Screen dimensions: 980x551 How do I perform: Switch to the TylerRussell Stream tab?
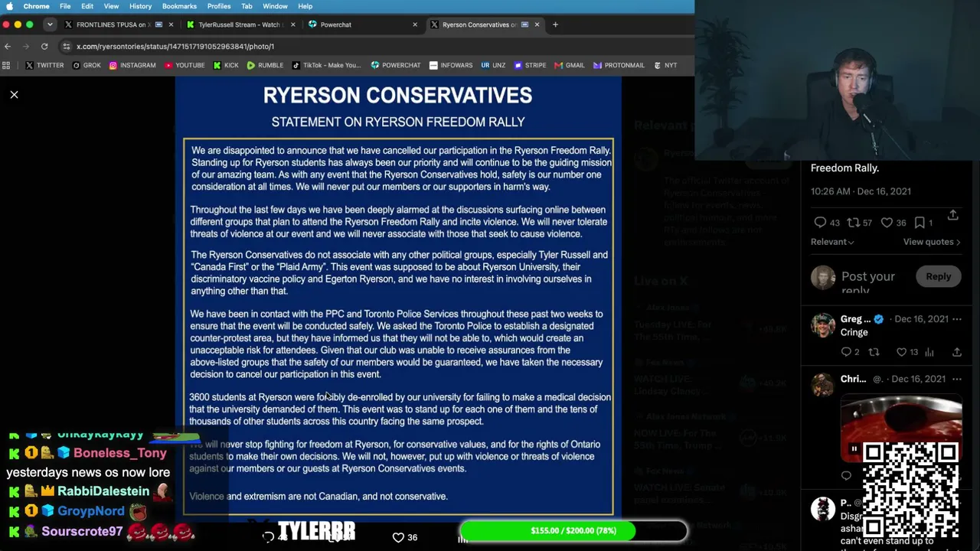[239, 24]
